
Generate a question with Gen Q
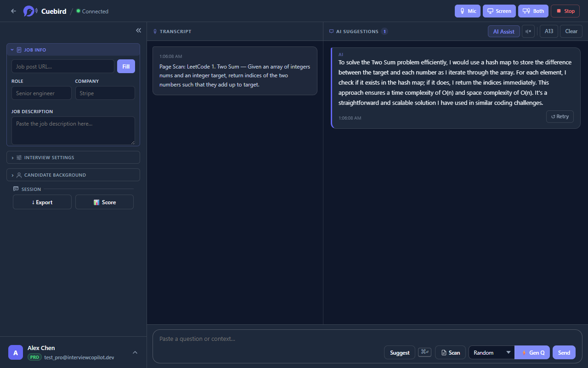[x=532, y=353]
